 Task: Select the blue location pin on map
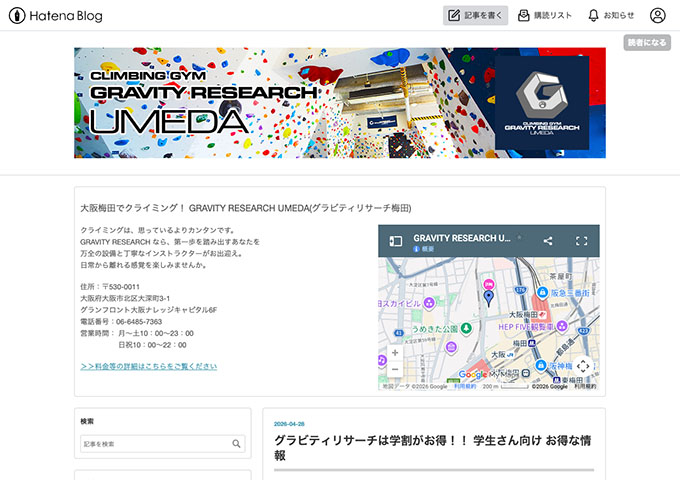pos(489,298)
